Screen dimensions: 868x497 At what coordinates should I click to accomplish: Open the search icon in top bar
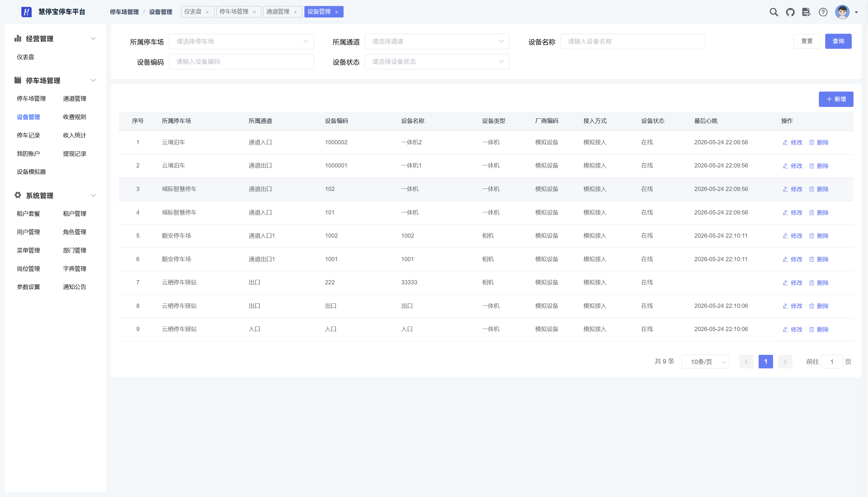pyautogui.click(x=774, y=12)
